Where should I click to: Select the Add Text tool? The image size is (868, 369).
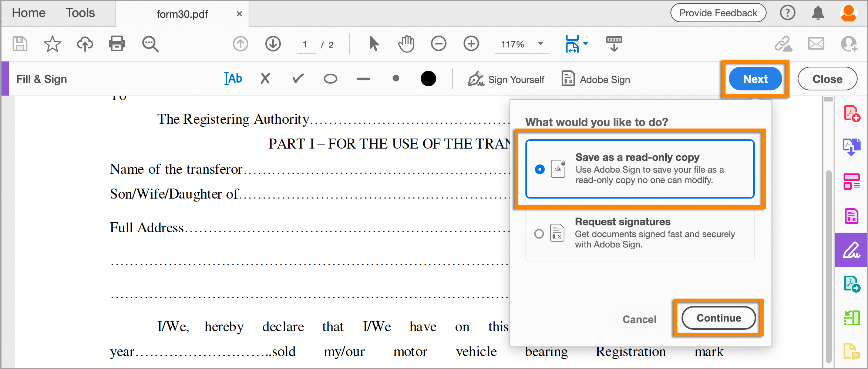pos(233,79)
